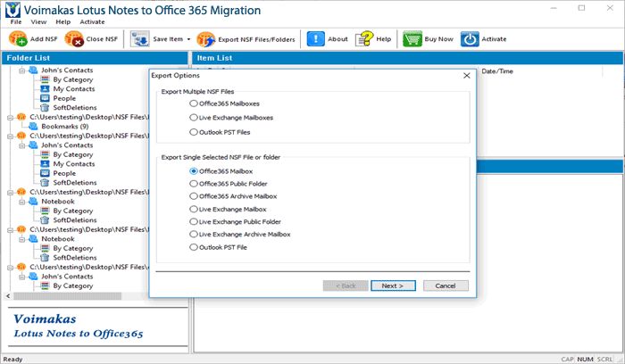The height and width of the screenshot is (364, 625).
Task: Collapse the first John's Contacts folder
Action: [x=22, y=70]
